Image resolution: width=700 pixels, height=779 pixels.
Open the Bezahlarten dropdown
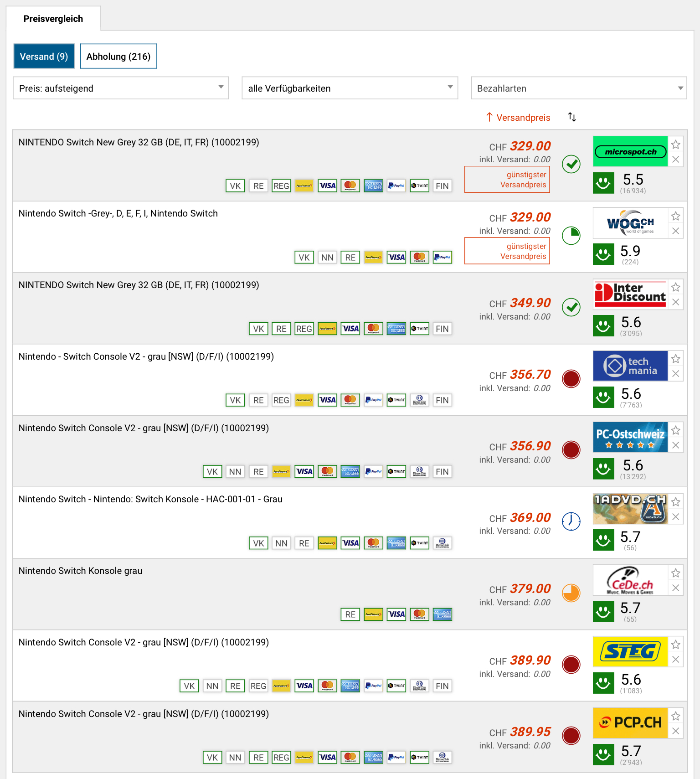pyautogui.click(x=578, y=88)
